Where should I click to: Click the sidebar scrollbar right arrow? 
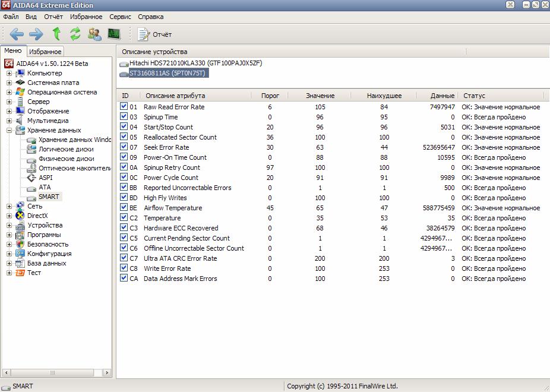107,372
